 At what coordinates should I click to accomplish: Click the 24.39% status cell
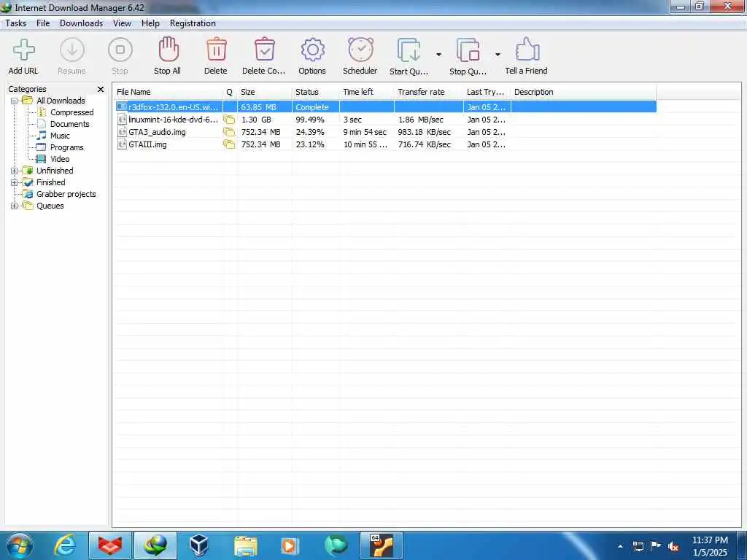click(x=310, y=132)
